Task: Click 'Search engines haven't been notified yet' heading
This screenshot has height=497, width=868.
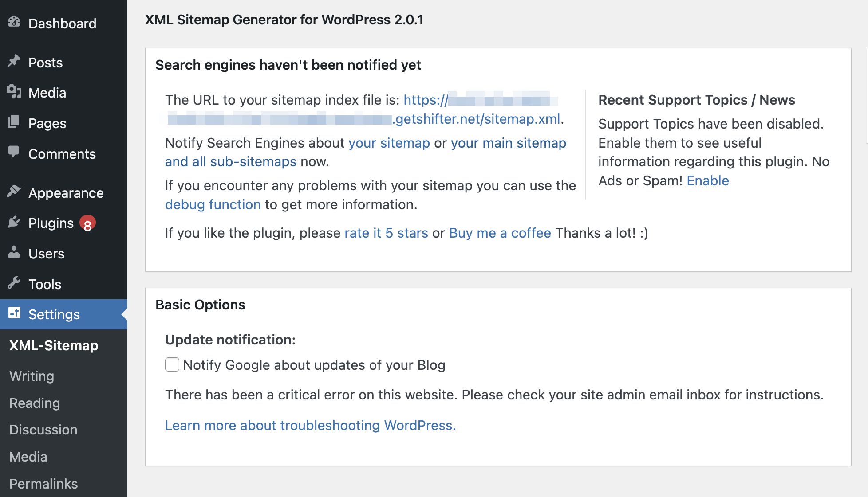Action: point(288,65)
